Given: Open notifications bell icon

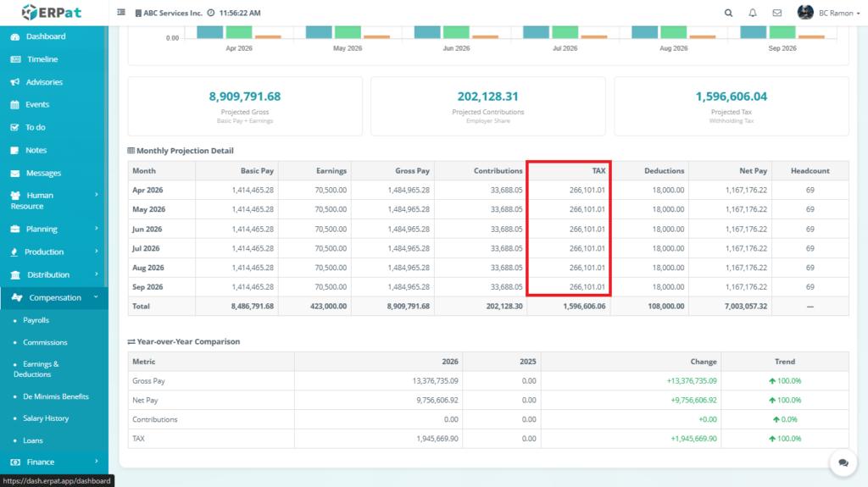Looking at the screenshot, I should (753, 13).
